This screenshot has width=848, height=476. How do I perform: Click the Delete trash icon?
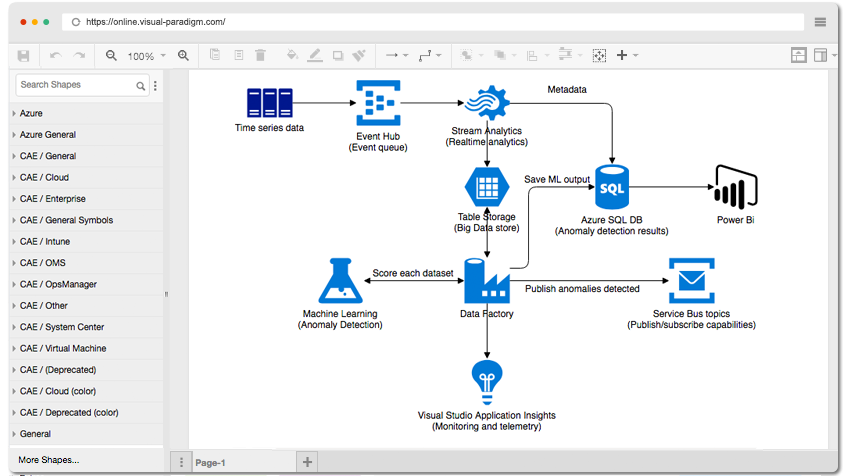tap(260, 55)
